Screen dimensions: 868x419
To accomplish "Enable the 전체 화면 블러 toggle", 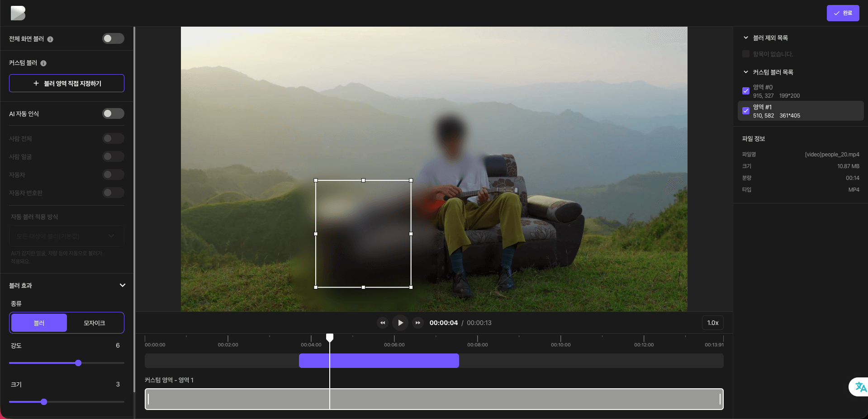I will (x=113, y=38).
